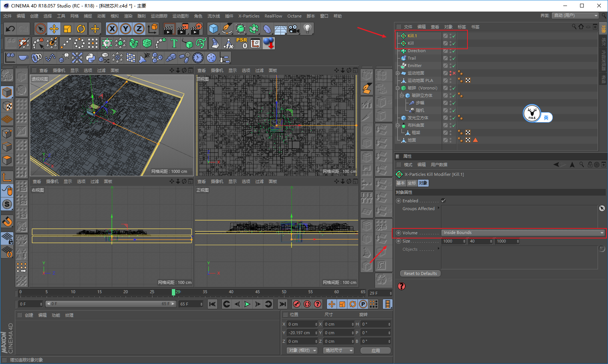Screen dimensions: 608x364
Task: Click the red question mark help icon
Action: 401,286
